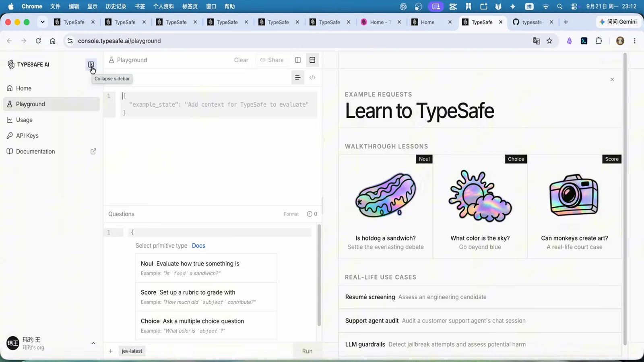Select the code view icon in the editor
The height and width of the screenshot is (362, 644).
point(312,78)
